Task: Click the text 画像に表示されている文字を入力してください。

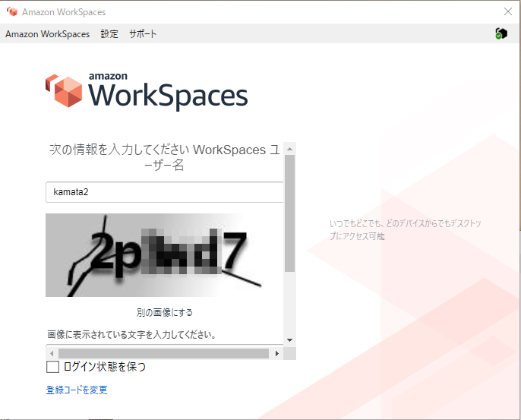Action: (x=131, y=334)
